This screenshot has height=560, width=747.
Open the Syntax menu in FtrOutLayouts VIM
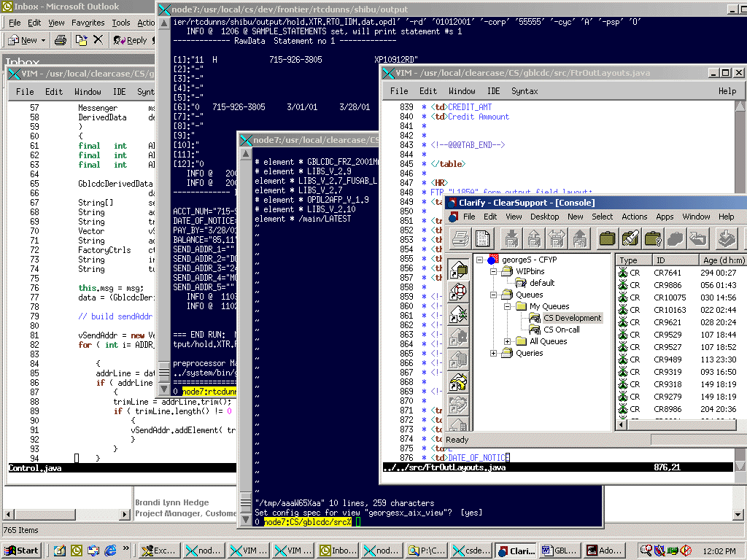525,91
